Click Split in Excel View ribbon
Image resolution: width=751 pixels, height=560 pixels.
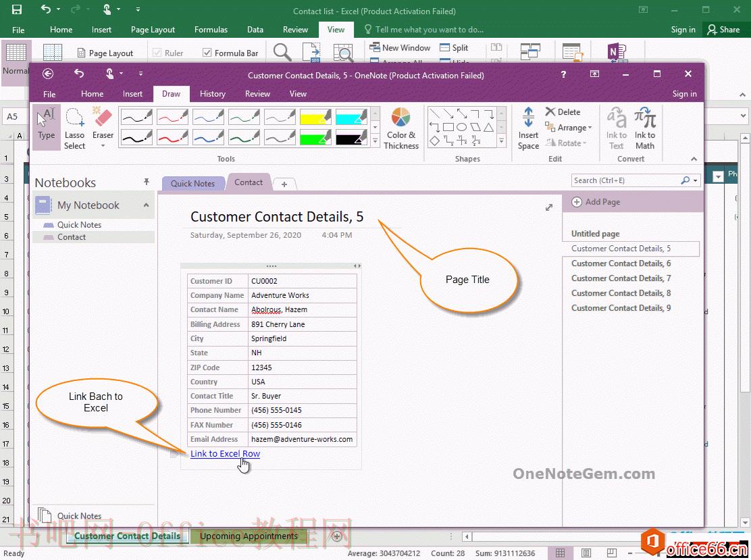point(454,47)
